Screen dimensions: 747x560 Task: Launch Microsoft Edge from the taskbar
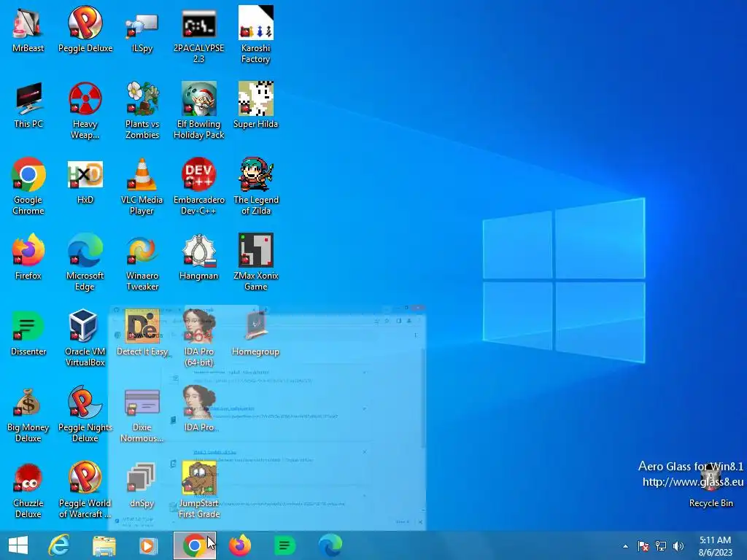(330, 545)
